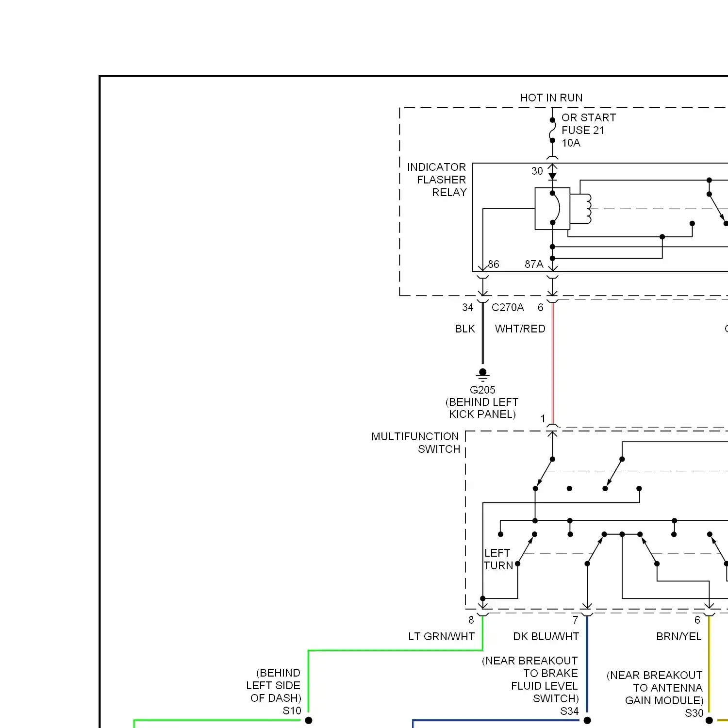Screen dimensions: 728x728
Task: Click the diode symbol at terminal 30
Action: click(x=552, y=177)
